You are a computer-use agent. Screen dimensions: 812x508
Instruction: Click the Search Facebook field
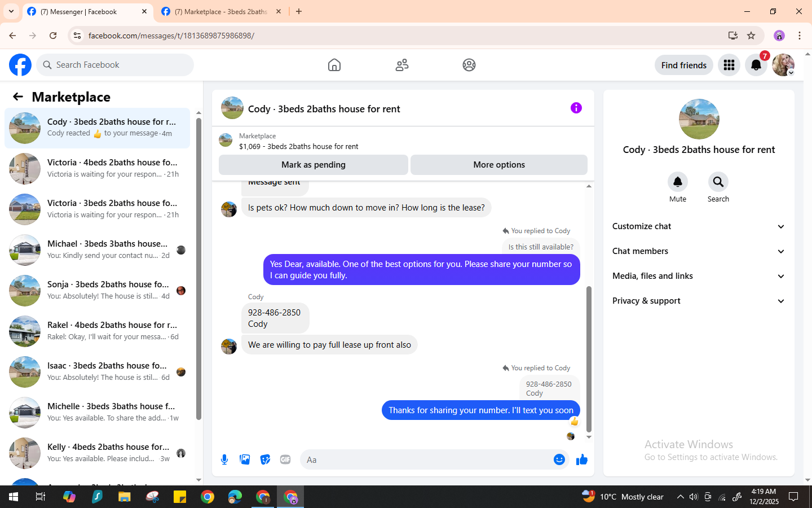coord(115,65)
